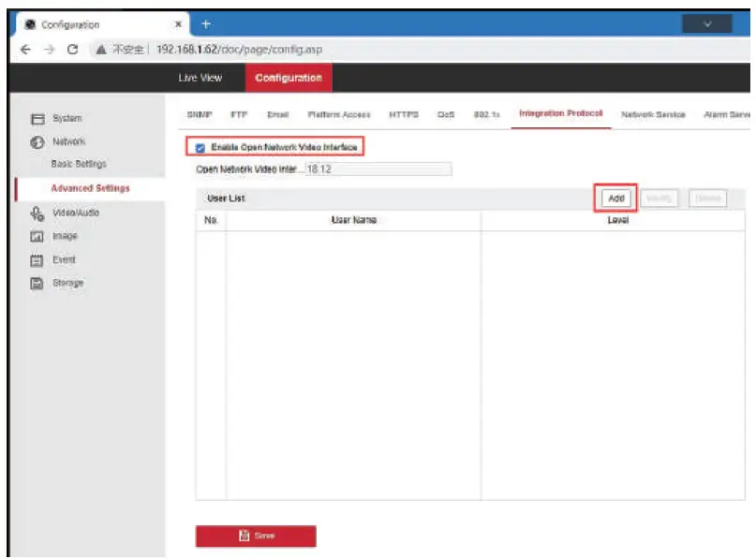
Task: Switch to the Platform Access tab
Action: 339,114
